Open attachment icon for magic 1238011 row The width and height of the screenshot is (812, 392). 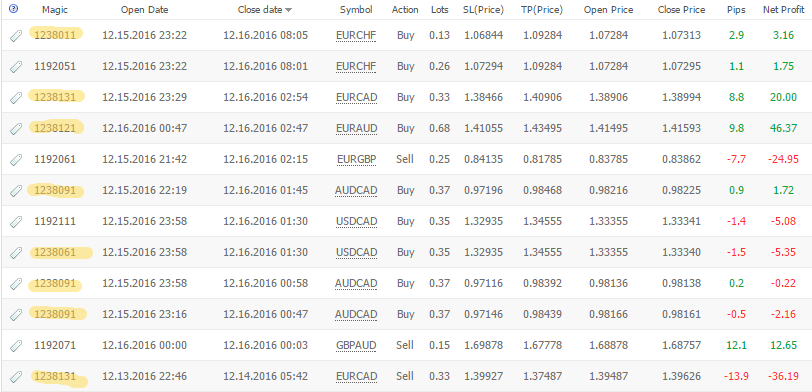pos(16,36)
